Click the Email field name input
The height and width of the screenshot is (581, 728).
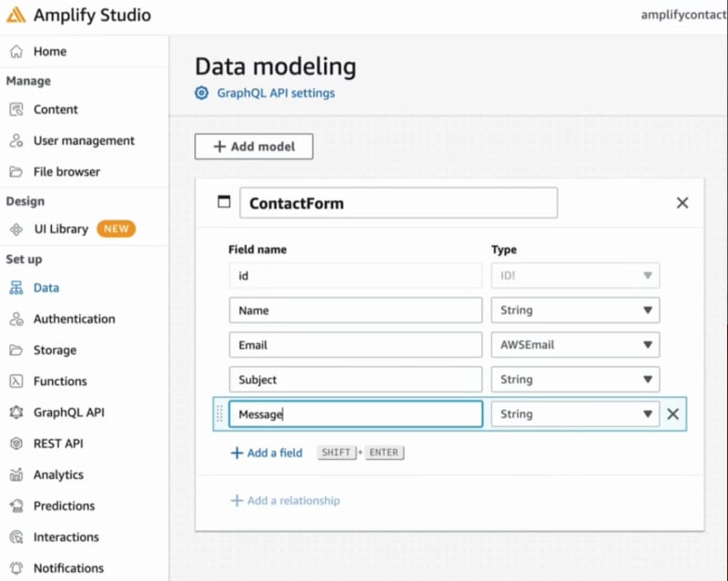pos(356,344)
